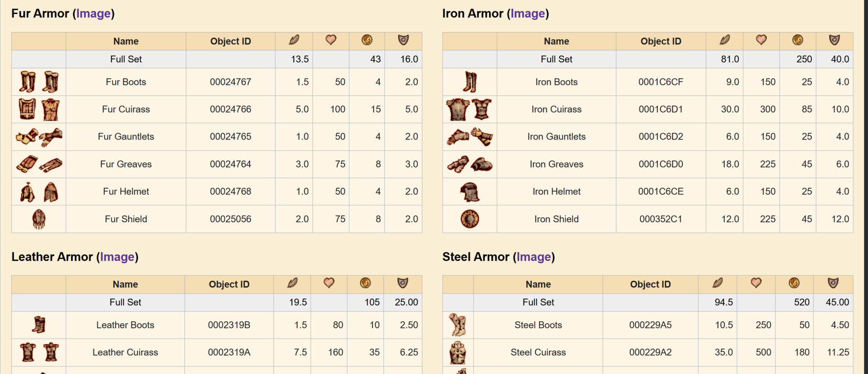
Task: Open the Leather Armor Image link
Action: pyautogui.click(x=118, y=257)
